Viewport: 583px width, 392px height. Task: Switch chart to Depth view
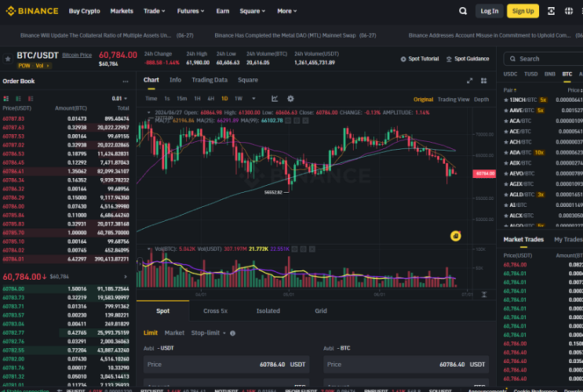(481, 100)
